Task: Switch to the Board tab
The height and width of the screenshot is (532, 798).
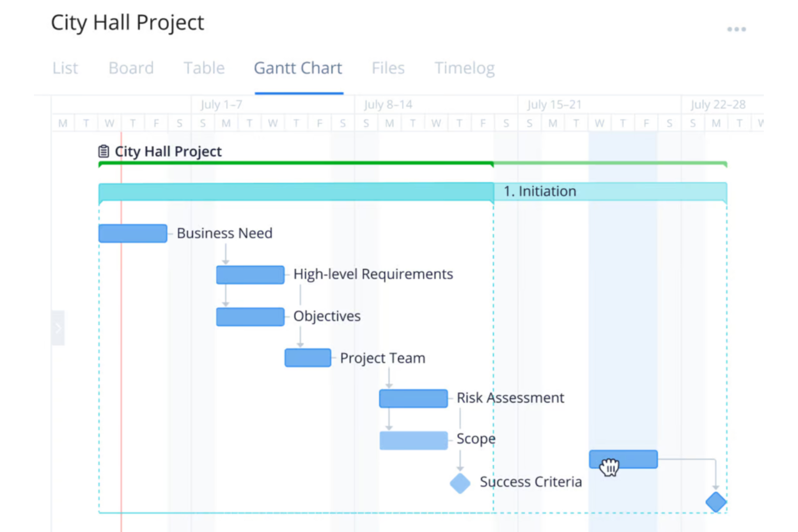Action: tap(130, 68)
